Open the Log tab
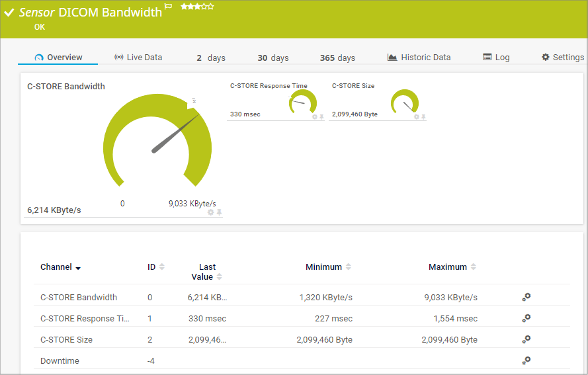The width and height of the screenshot is (588, 375). click(496, 58)
